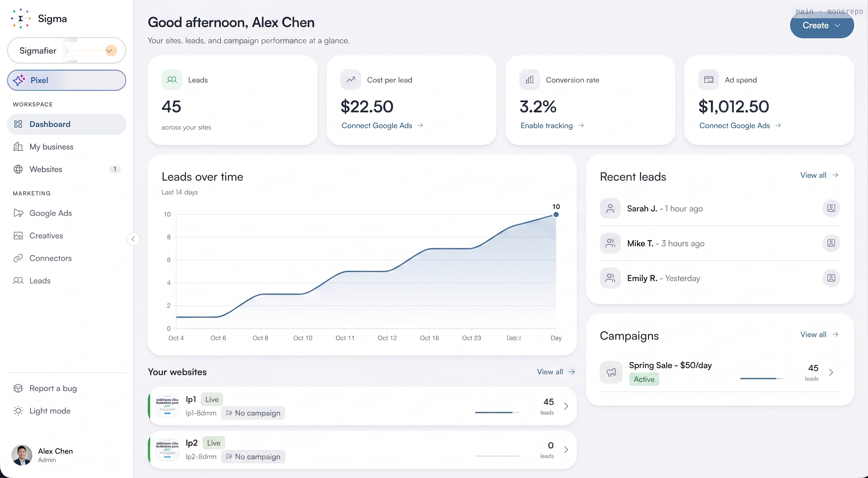Image resolution: width=868 pixels, height=478 pixels.
Task: Click Mike T. avatar icon
Action: click(x=610, y=243)
